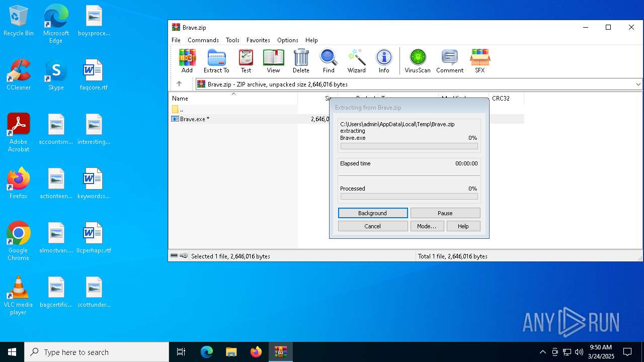Open the File menu
The image size is (644, 362).
coord(176,40)
